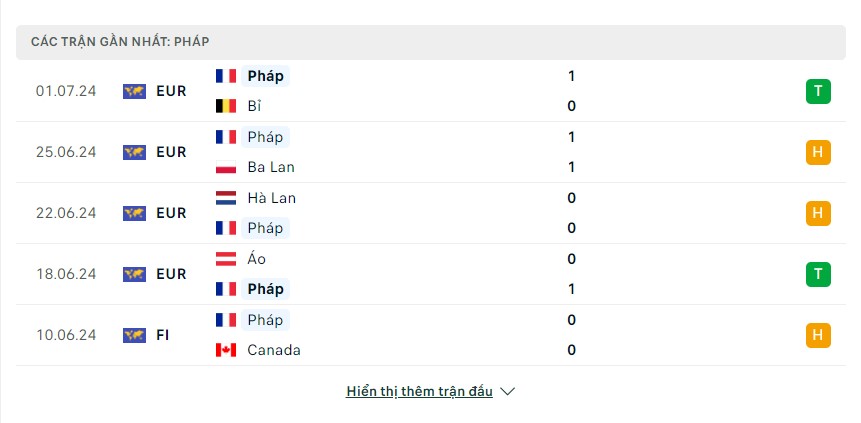Viewport: 861px width, 423px height.
Task: Select the 25.06.24 match row date
Action: [66, 152]
